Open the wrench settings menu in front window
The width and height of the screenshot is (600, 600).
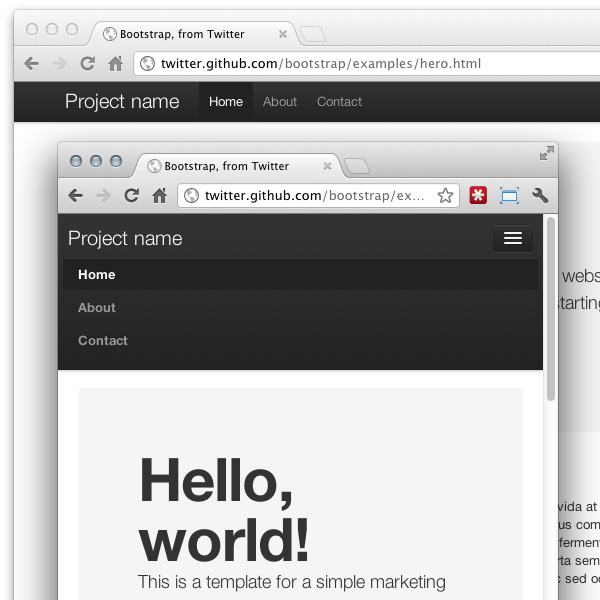[540, 196]
